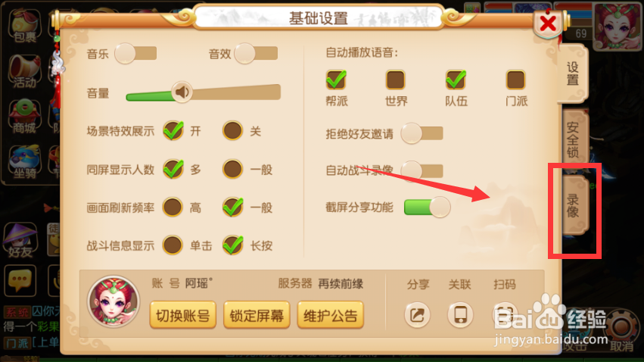Click the 分享 share icon

click(x=417, y=315)
